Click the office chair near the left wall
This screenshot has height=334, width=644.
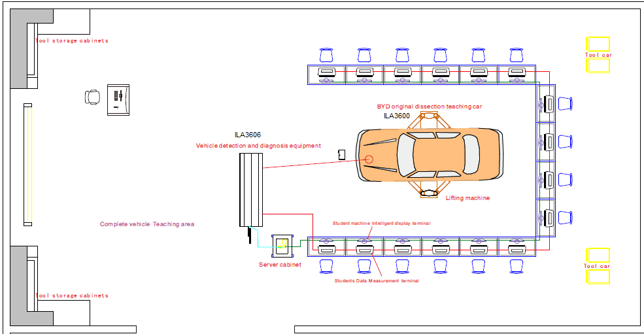tap(93, 97)
